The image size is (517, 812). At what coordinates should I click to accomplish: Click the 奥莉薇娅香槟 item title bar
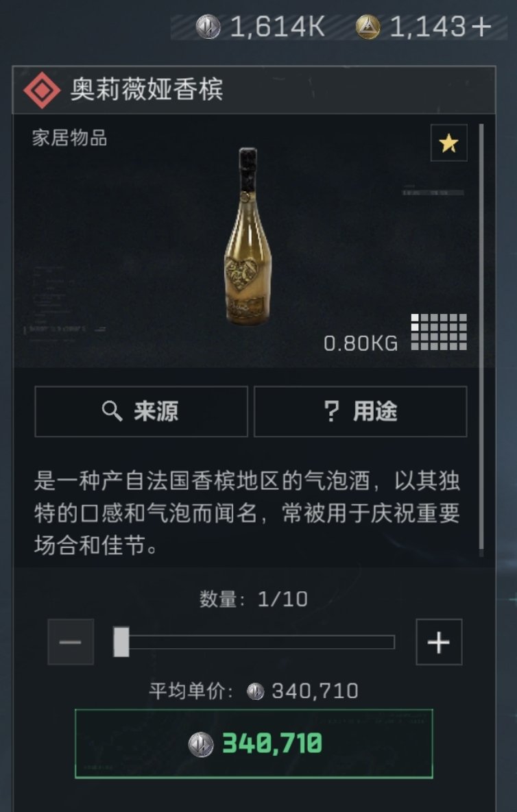[254, 90]
